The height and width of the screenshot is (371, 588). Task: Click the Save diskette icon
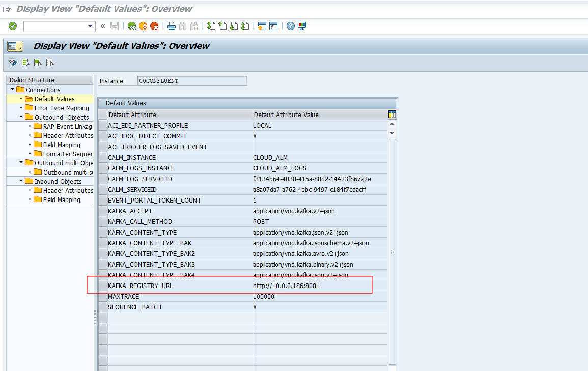(x=115, y=26)
